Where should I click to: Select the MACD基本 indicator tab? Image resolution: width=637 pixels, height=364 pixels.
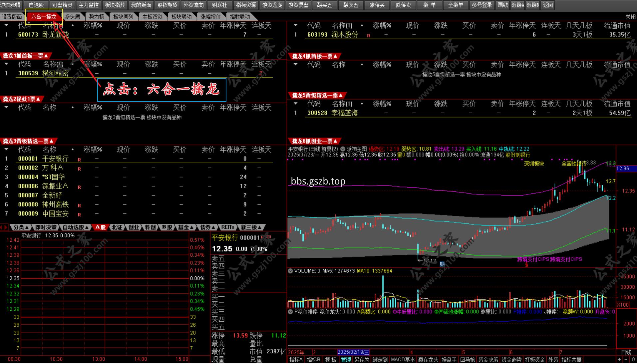tap(403, 360)
